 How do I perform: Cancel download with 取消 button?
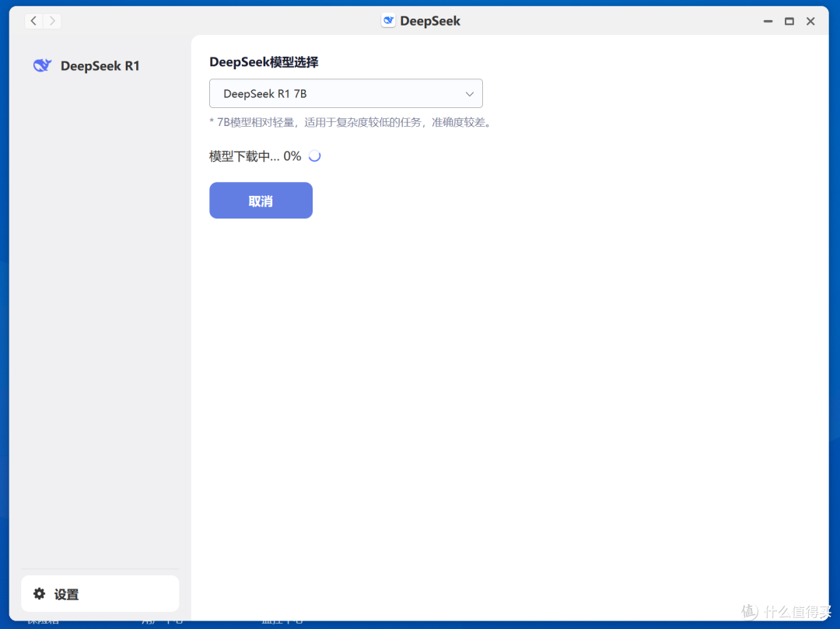tap(261, 201)
